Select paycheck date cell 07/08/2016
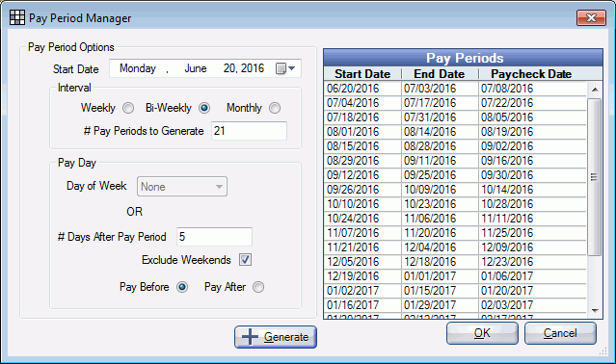The width and height of the screenshot is (616, 364). click(x=533, y=89)
